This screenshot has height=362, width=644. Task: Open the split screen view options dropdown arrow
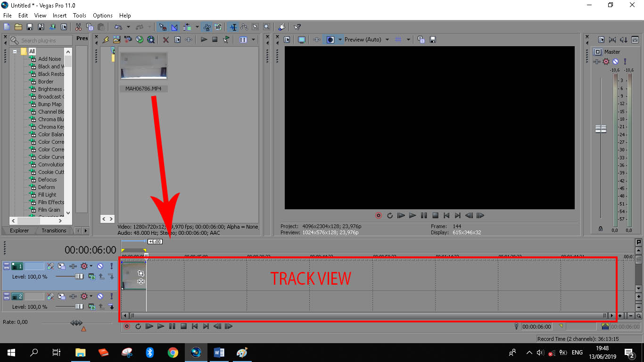coord(339,40)
